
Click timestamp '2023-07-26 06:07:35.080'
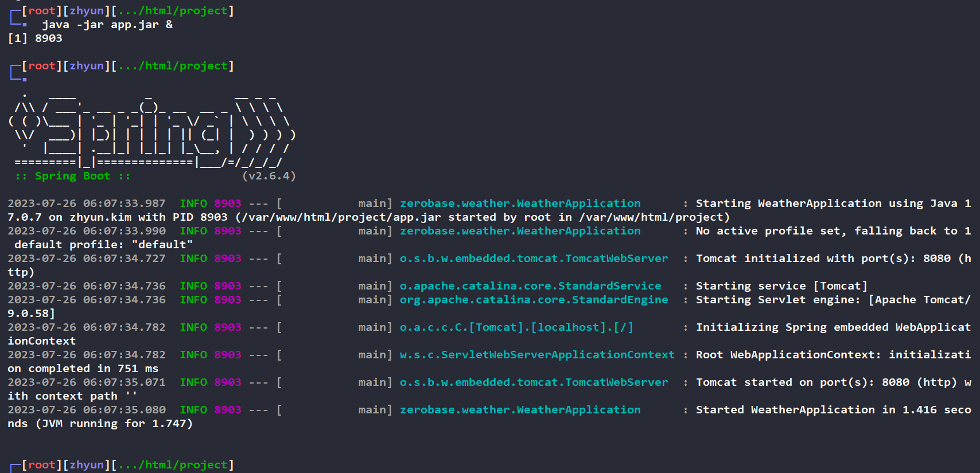(87, 410)
